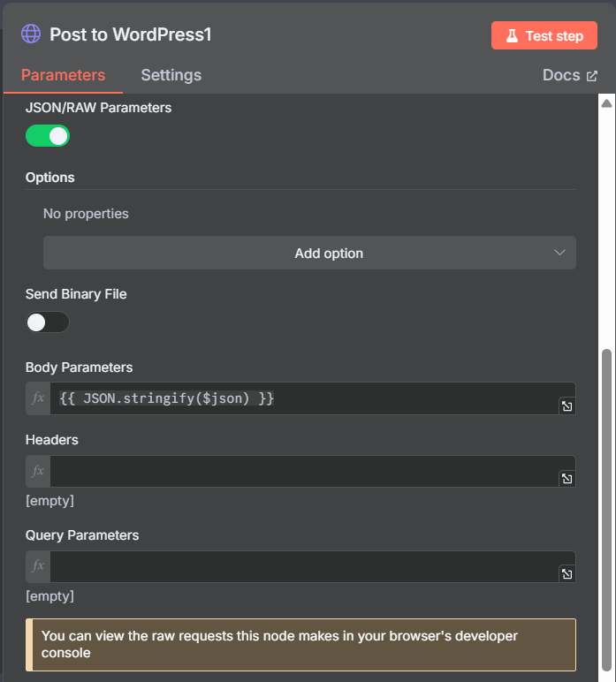
Task: Open the Add option dropdown
Action: 309,253
